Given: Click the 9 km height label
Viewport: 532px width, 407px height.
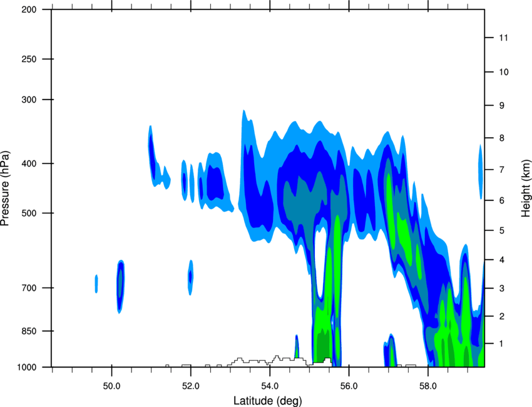Looking at the screenshot, I should 502,106.
